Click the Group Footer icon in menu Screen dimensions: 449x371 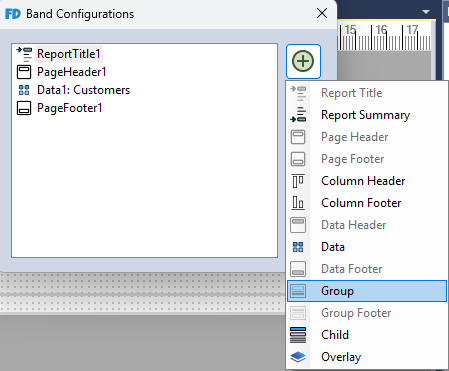click(298, 313)
